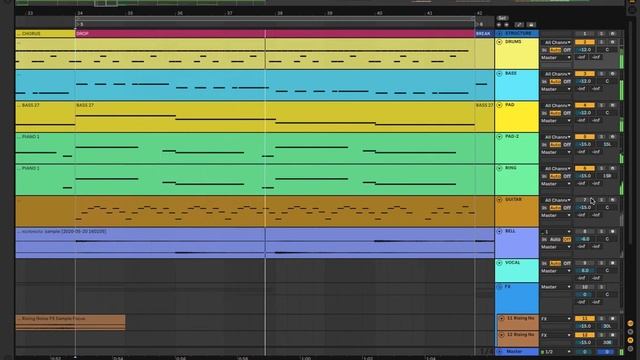Set DRUMS monitor to In
The height and width of the screenshot is (360, 640).
(x=544, y=50)
